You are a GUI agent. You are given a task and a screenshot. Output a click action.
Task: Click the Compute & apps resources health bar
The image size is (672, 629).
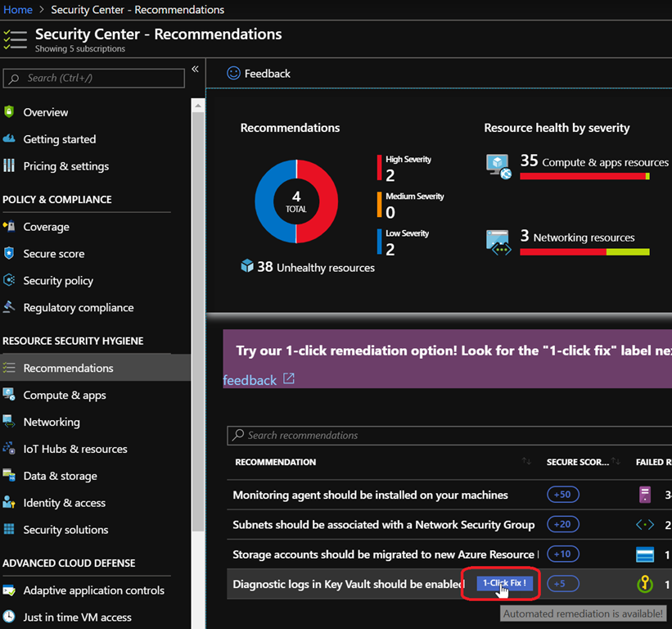(584, 176)
